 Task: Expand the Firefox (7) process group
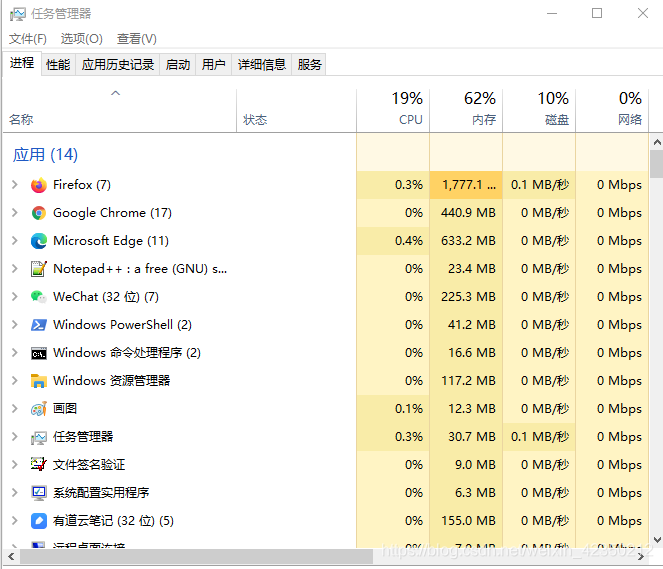coord(14,185)
